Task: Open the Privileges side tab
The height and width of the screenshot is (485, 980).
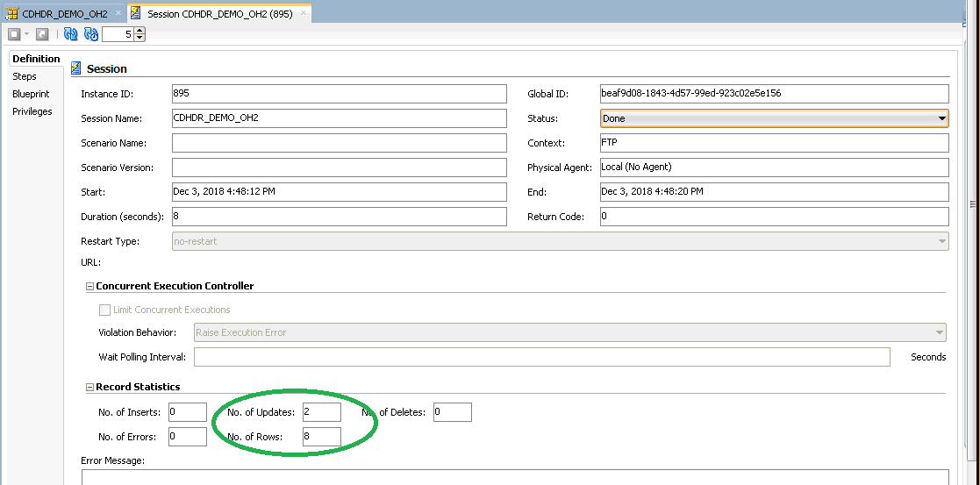Action: [x=32, y=111]
